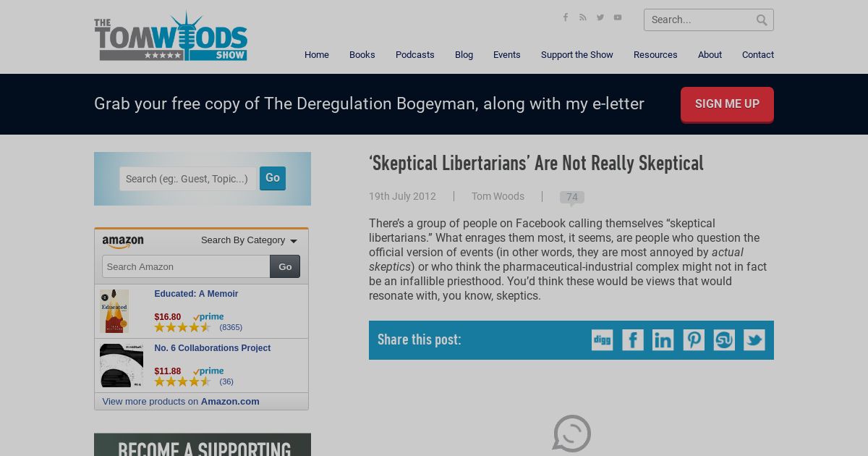This screenshot has width=868, height=456.
Task: Open the Tom Woods author link
Action: point(498,196)
